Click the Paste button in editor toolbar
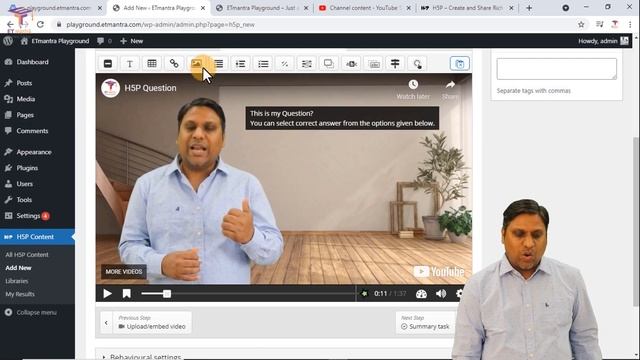The width and height of the screenshot is (640, 360). 460,64
